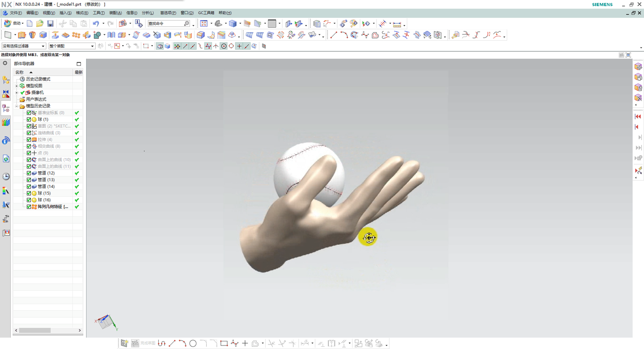Open the HD3D Tools sidebar icon

point(6,140)
